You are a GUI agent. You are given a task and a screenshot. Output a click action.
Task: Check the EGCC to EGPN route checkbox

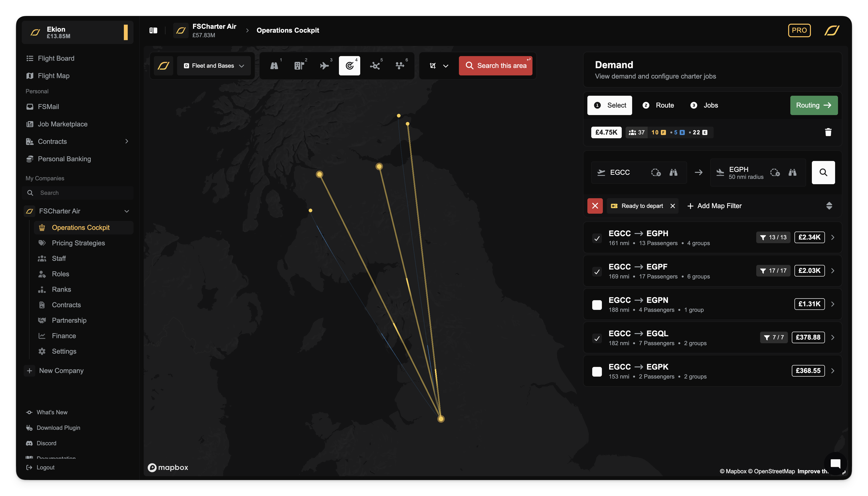(597, 305)
